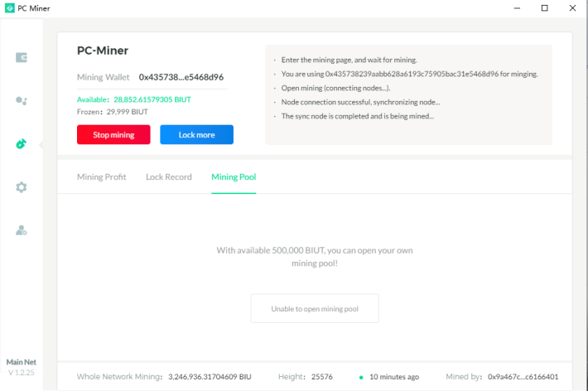Click the version V 1.2.25 text

point(22,373)
